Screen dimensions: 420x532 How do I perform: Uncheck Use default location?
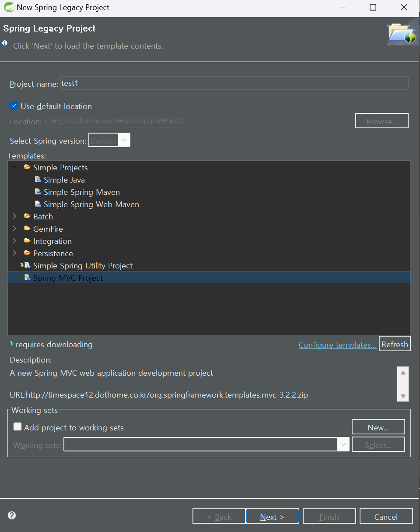click(x=14, y=106)
